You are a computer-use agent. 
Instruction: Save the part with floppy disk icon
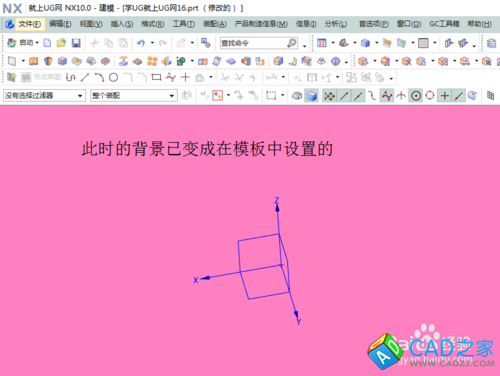[76, 43]
